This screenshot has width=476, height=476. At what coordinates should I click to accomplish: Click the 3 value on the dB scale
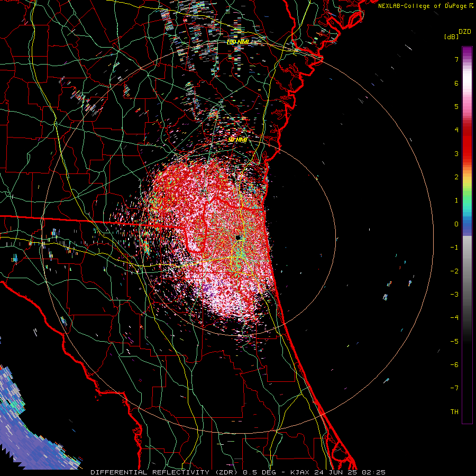[456, 153]
